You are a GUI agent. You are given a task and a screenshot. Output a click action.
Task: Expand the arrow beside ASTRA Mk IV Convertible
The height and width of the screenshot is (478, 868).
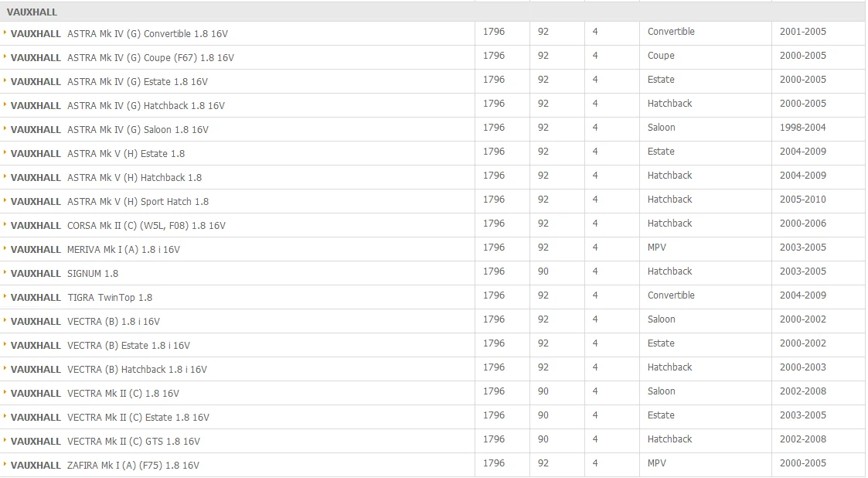(5, 32)
